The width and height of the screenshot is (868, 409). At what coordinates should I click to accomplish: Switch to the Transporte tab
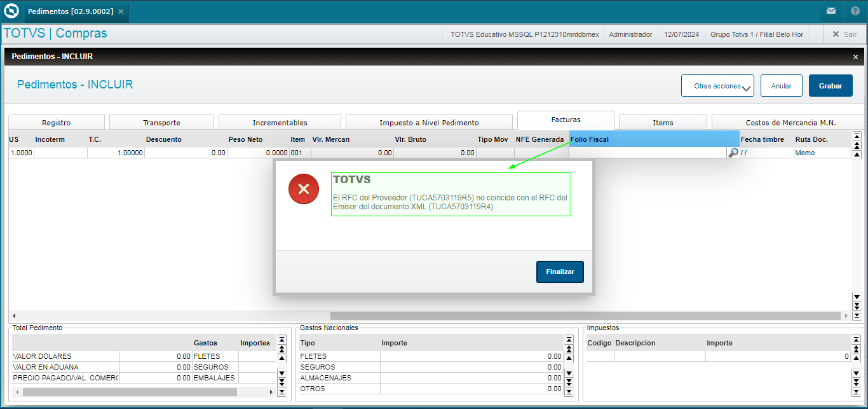[161, 123]
